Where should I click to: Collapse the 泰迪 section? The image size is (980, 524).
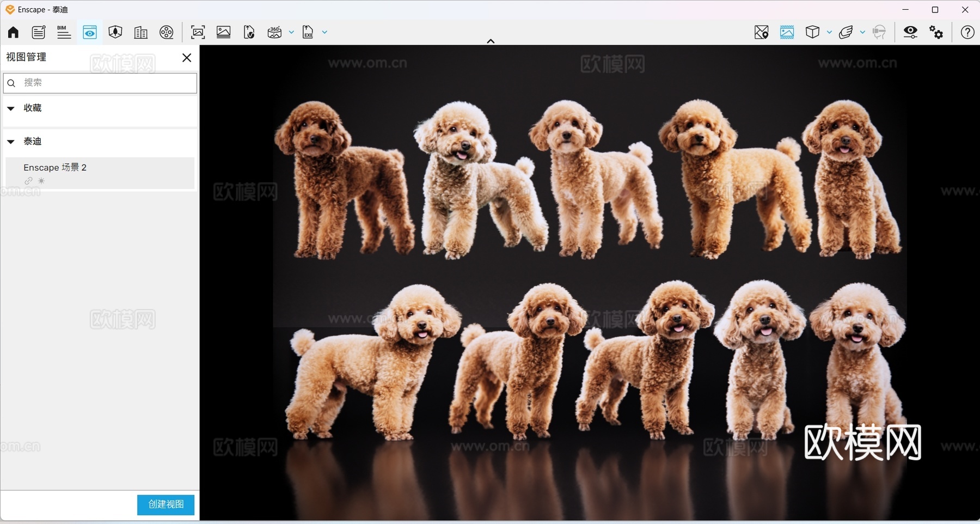(x=10, y=142)
